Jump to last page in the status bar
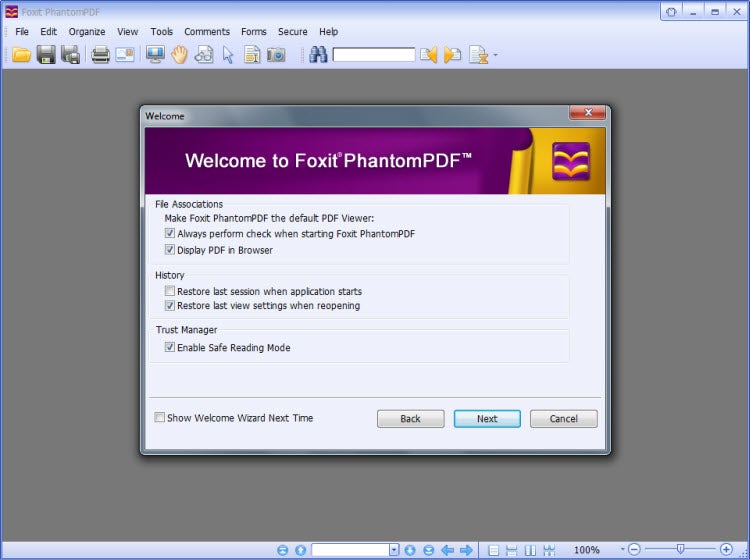 (429, 550)
